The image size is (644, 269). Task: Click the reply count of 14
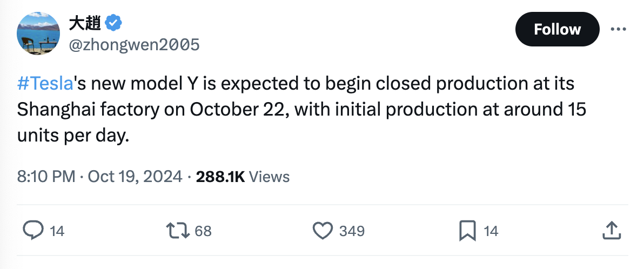tap(57, 232)
